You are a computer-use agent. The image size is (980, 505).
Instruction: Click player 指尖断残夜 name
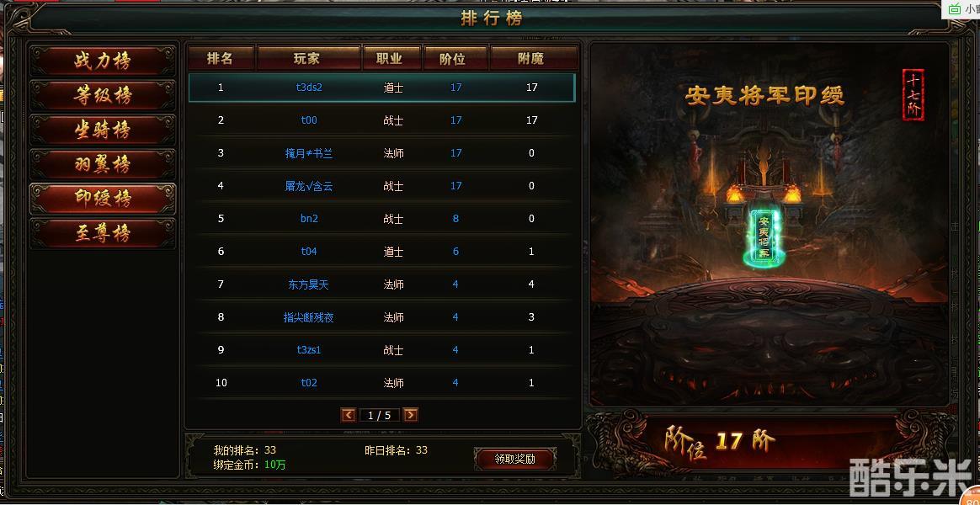[x=309, y=317]
